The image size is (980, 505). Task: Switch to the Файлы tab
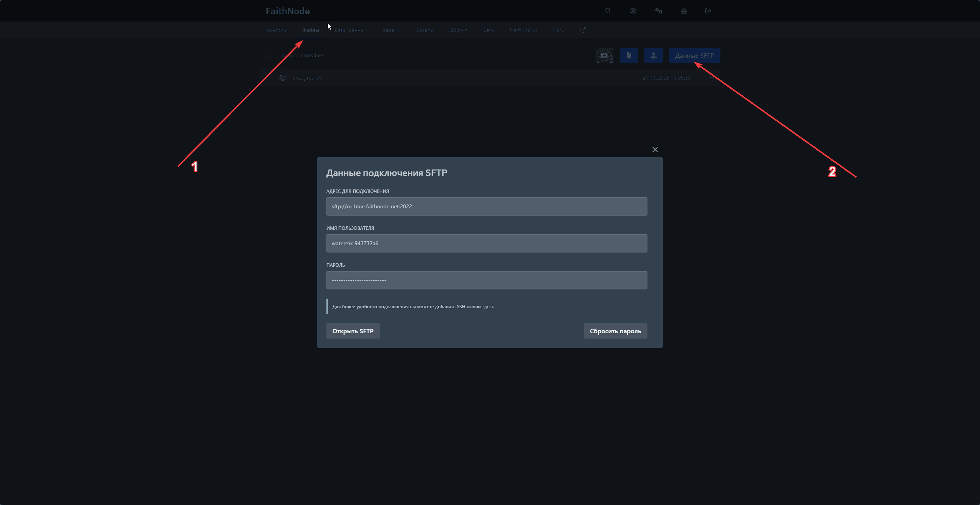[x=310, y=30]
